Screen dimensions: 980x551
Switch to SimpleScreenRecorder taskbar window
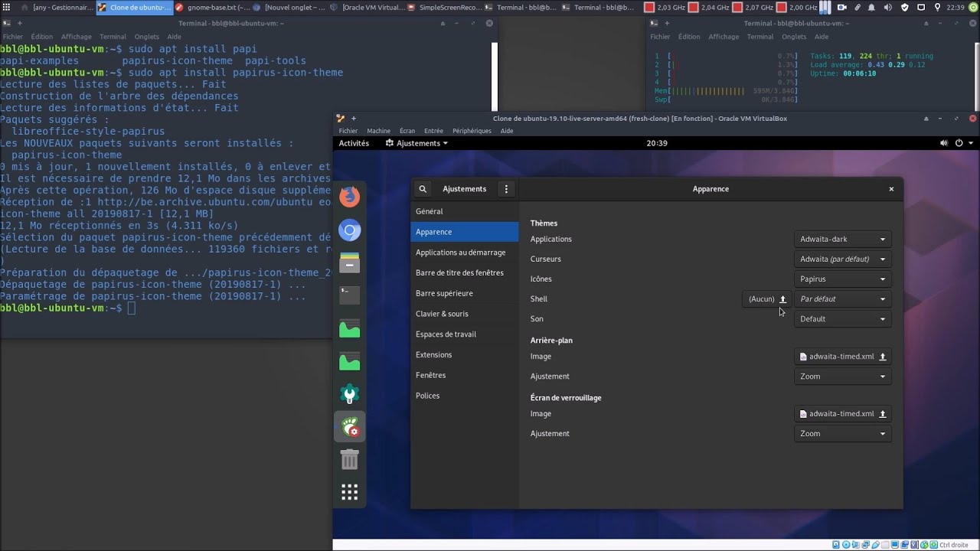pyautogui.click(x=445, y=8)
